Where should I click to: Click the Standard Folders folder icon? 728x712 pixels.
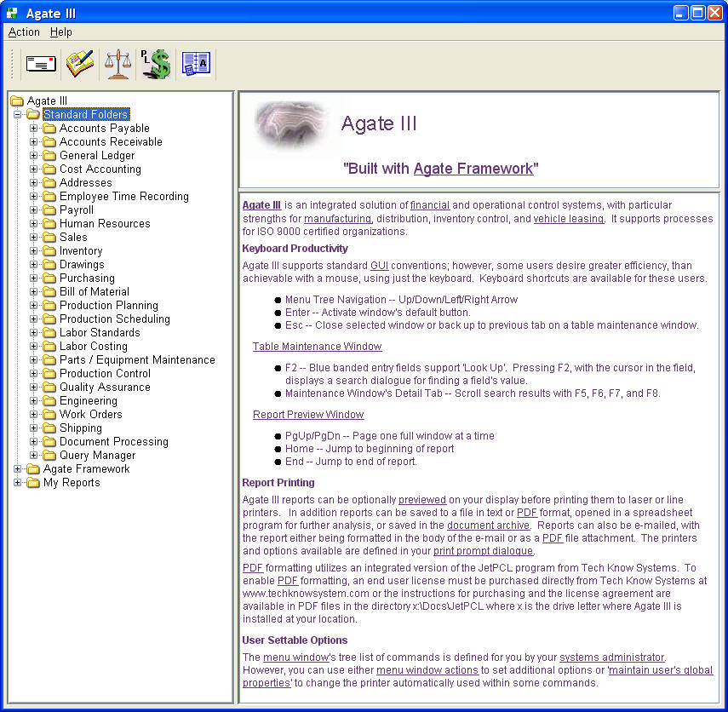(33, 114)
